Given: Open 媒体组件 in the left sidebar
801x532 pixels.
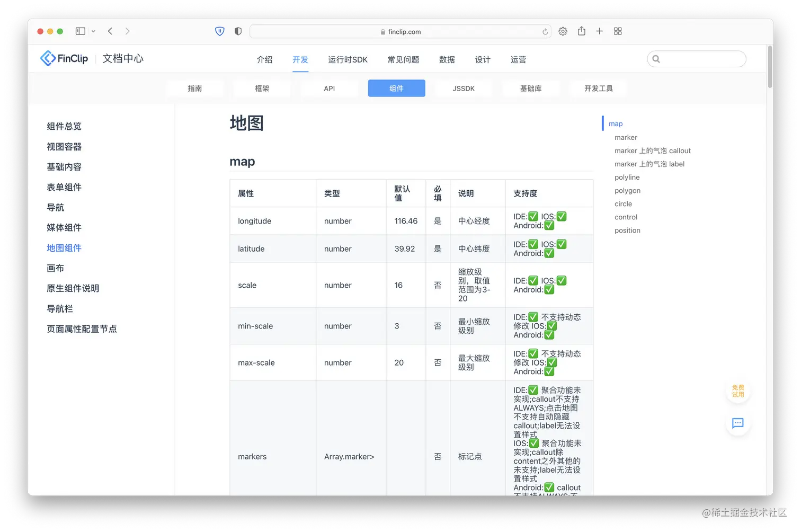Looking at the screenshot, I should pos(64,227).
